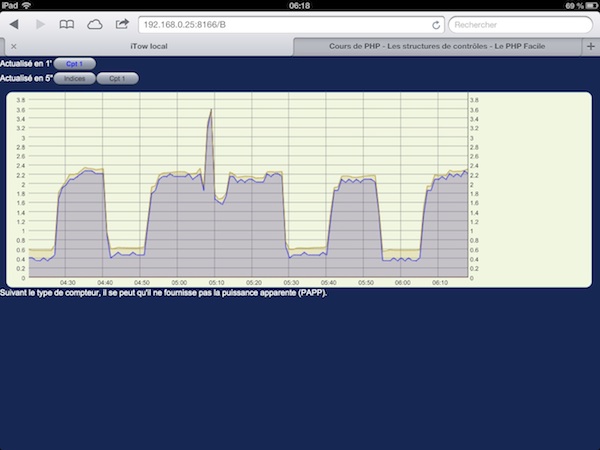Screen dimensions: 600x450
Task: Tap the Safari forward arrow
Action: coord(40,23)
